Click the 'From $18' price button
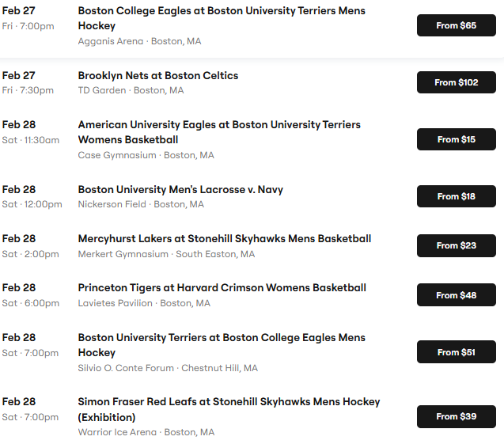The height and width of the screenshot is (444, 504). (456, 196)
